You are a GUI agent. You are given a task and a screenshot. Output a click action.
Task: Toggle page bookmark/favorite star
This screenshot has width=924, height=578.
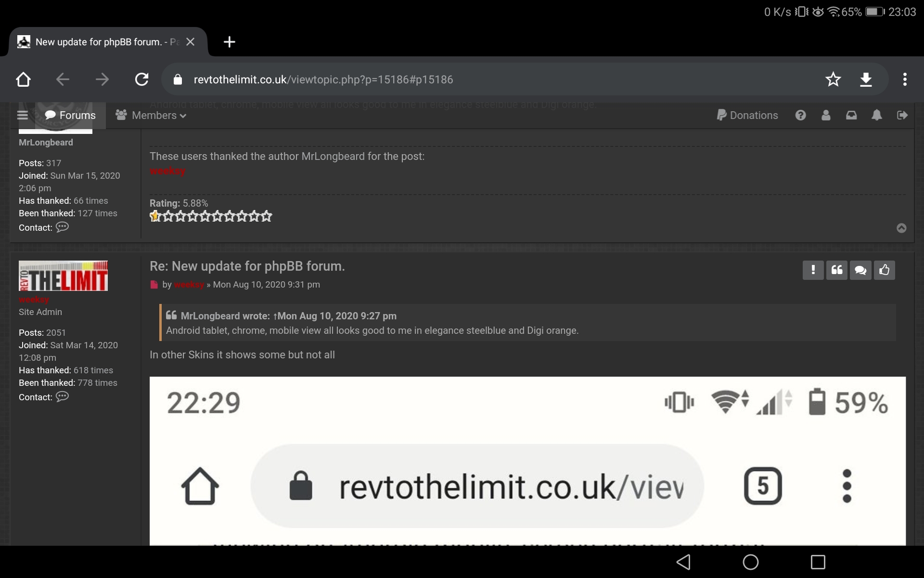pos(833,79)
